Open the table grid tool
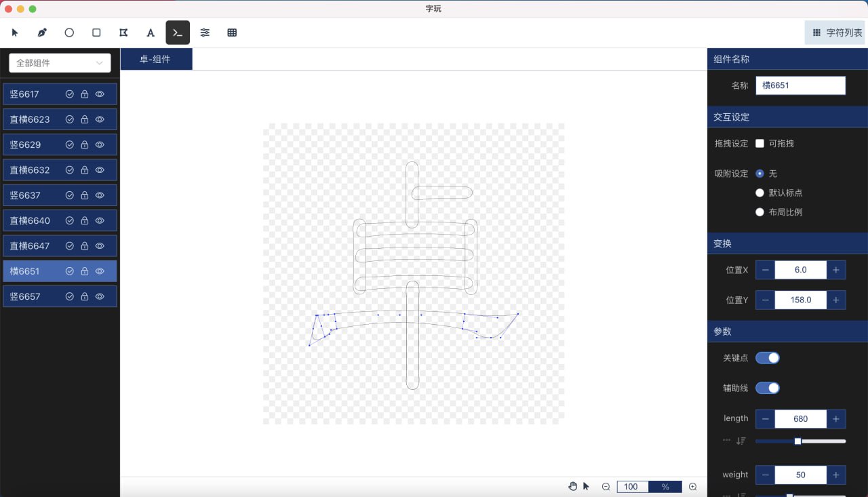Viewport: 868px width, 497px height. pos(232,33)
